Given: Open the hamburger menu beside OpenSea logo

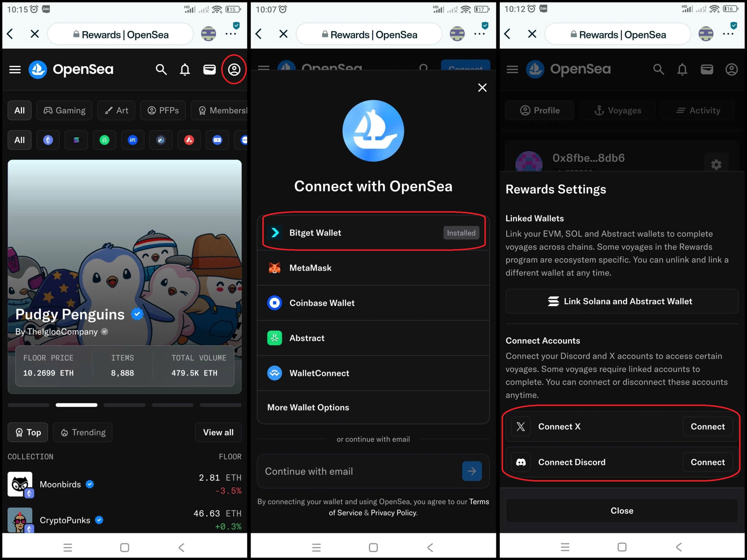Looking at the screenshot, I should coord(15,69).
